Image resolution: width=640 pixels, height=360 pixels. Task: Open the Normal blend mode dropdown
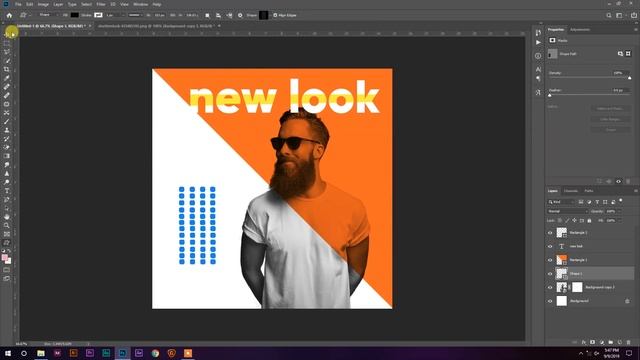[567, 211]
